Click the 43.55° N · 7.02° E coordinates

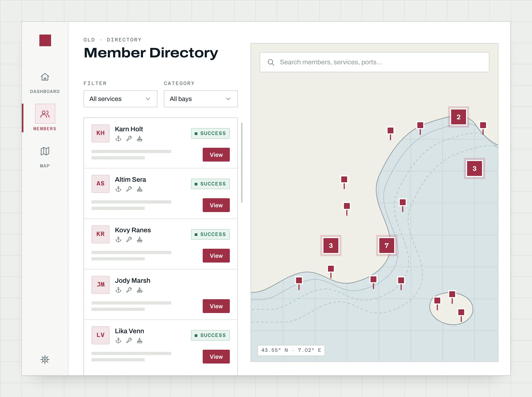291,350
